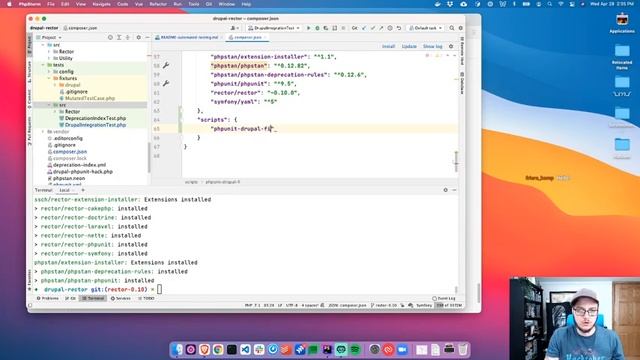The width and height of the screenshot is (640, 360).
Task: Click the Local terminal session tab
Action: click(x=64, y=190)
